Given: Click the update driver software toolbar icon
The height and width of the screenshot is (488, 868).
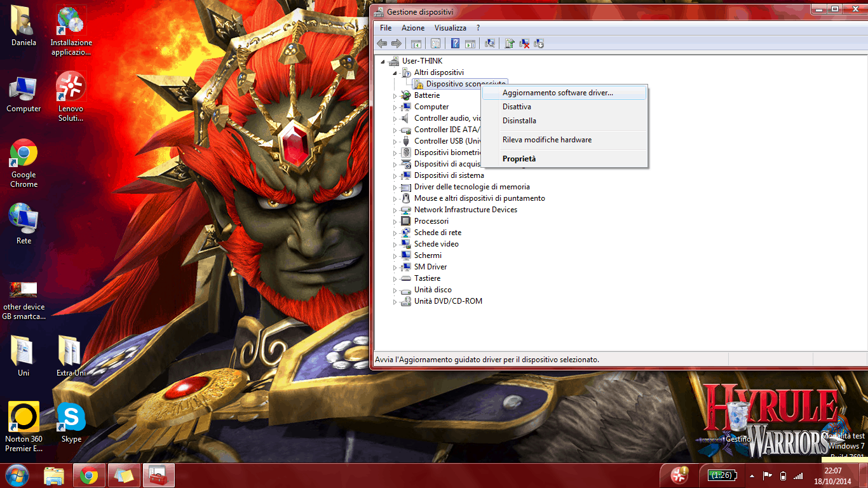Looking at the screenshot, I should 509,43.
